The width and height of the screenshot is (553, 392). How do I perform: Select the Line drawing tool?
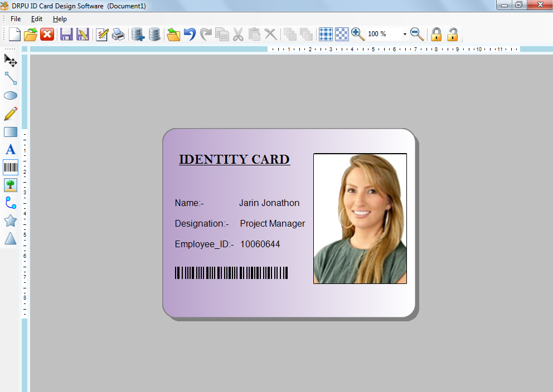point(11,78)
